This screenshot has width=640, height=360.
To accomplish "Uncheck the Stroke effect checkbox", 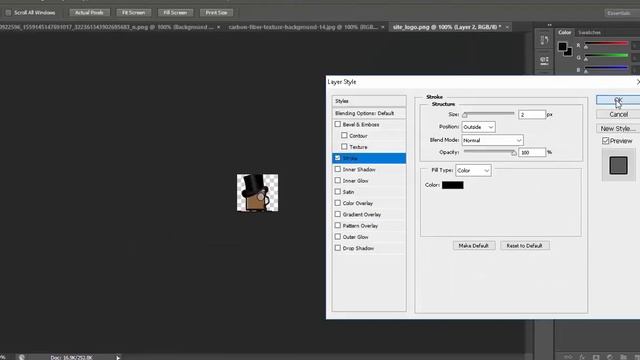I will coord(338,158).
